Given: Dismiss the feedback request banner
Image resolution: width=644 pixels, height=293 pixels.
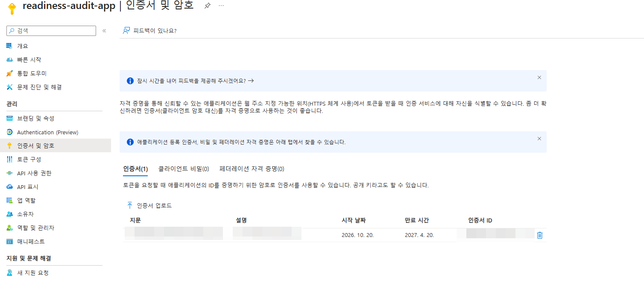Looking at the screenshot, I should tap(539, 77).
